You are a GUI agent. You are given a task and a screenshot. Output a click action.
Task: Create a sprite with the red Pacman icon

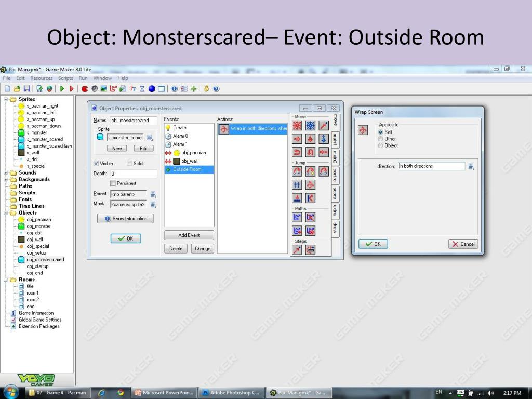point(85,89)
